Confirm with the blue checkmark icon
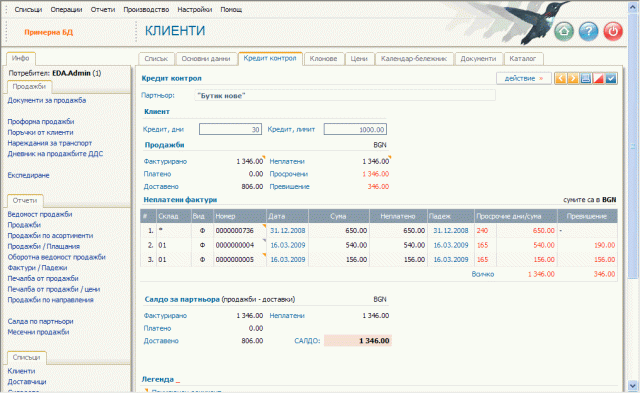The height and width of the screenshot is (393, 640). tap(611, 78)
